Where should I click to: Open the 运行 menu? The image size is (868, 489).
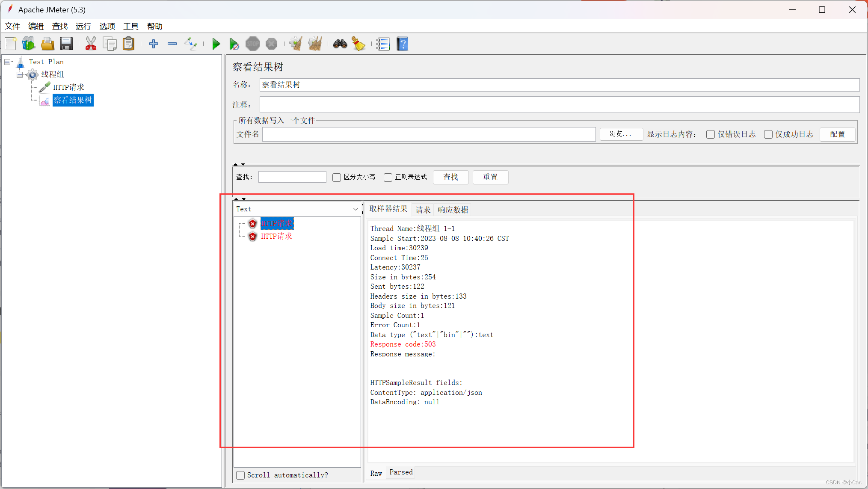[83, 27]
